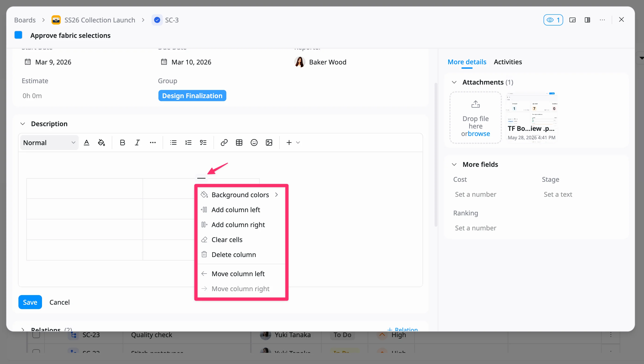The height and width of the screenshot is (364, 644).
Task: Click the text color icon in toolbar
Action: click(x=87, y=143)
